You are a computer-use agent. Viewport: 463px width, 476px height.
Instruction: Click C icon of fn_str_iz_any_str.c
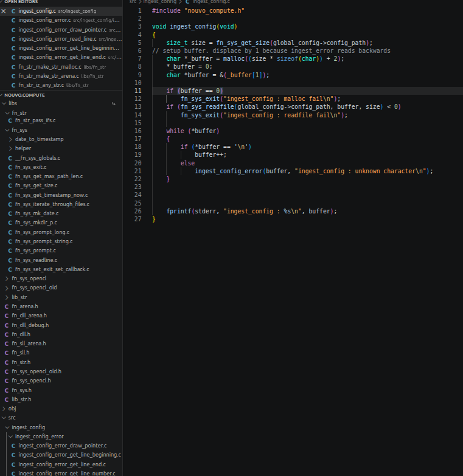[13, 85]
